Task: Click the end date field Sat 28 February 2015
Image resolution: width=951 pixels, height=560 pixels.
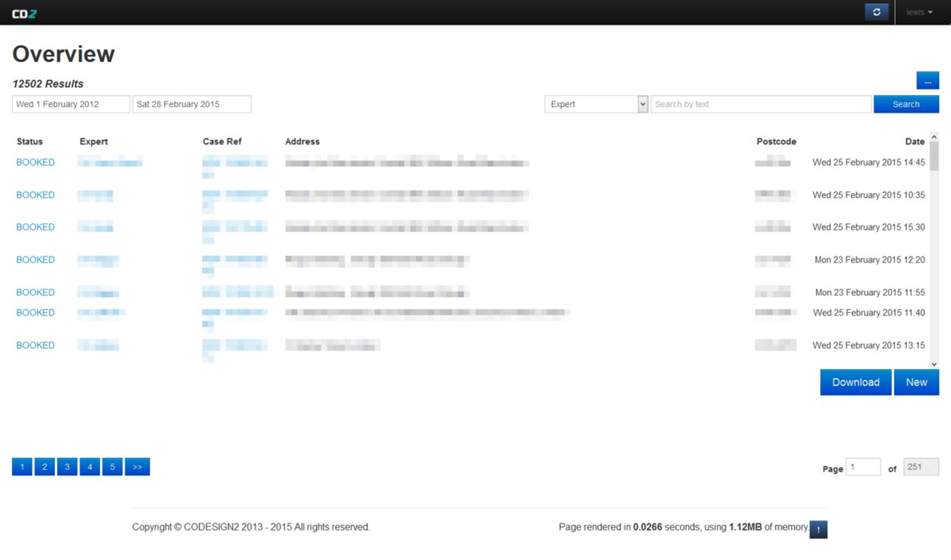Action: click(x=192, y=104)
